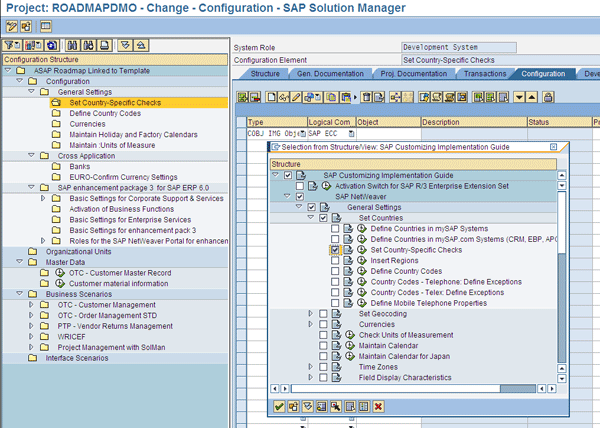The width and height of the screenshot is (600, 428).
Task: Check the Activation Switch for SAP R/3 checkbox
Action: click(300, 186)
